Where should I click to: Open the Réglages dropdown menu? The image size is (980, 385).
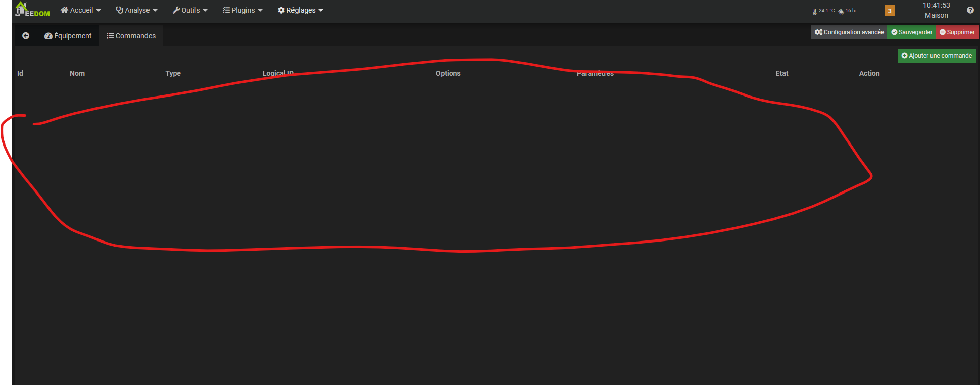[301, 10]
